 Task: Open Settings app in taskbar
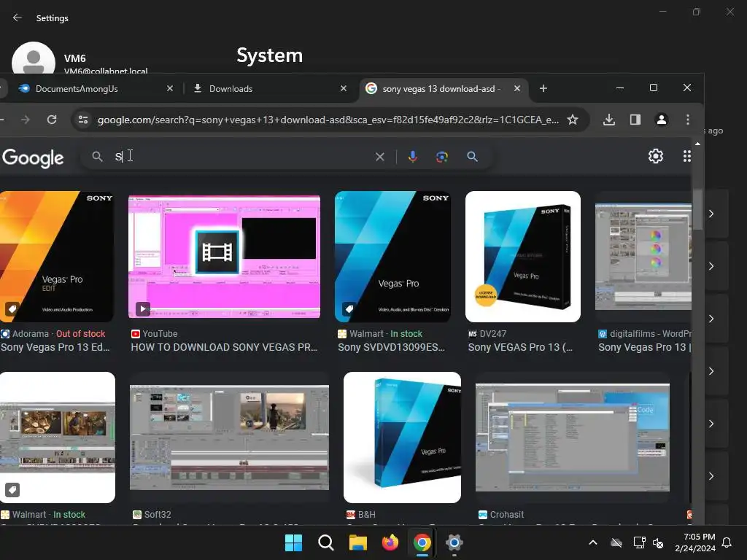(454, 542)
